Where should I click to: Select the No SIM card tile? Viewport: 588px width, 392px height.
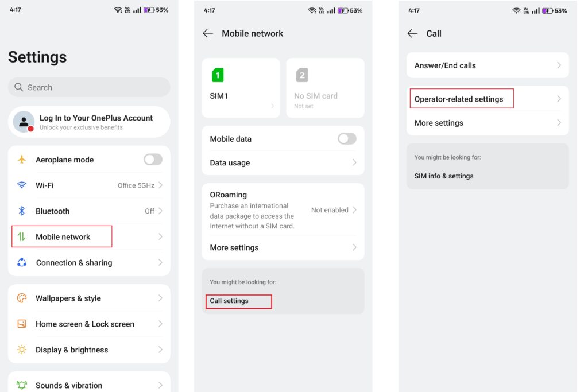325,88
